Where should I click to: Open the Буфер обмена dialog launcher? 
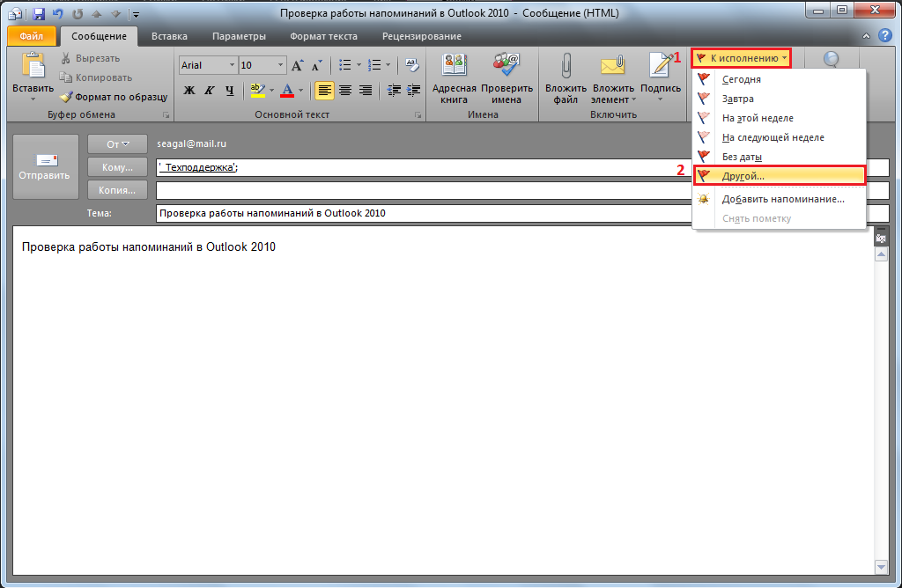pos(166,115)
